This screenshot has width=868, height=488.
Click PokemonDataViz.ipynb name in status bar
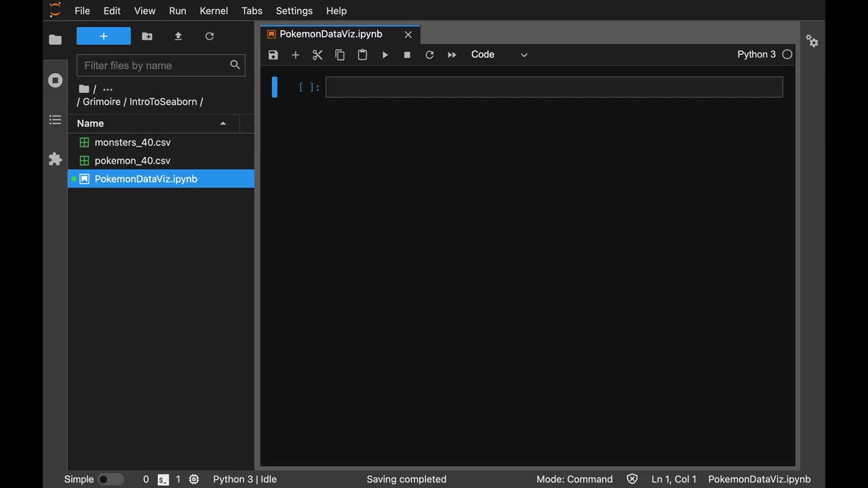coord(759,479)
